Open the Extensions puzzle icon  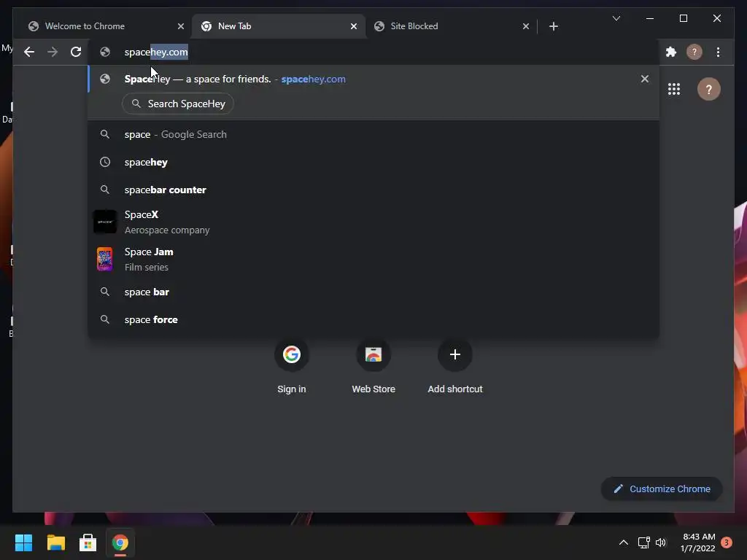click(x=671, y=52)
